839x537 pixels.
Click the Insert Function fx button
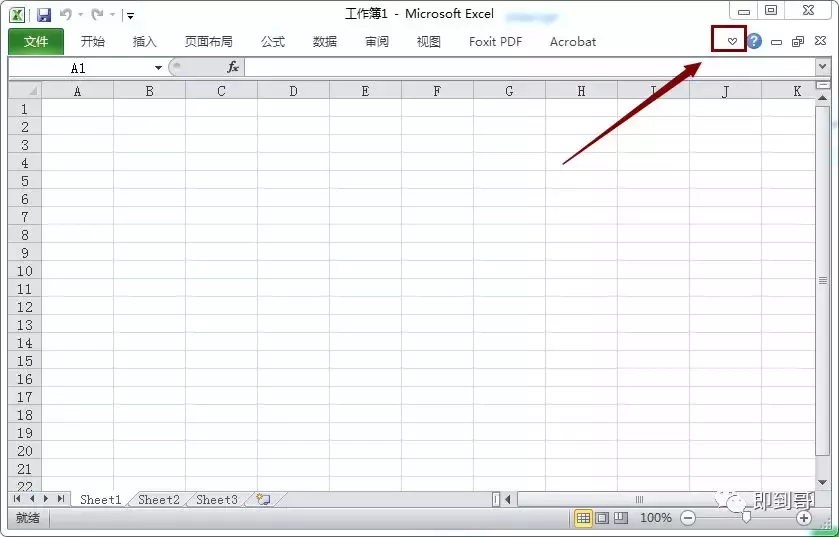point(233,67)
